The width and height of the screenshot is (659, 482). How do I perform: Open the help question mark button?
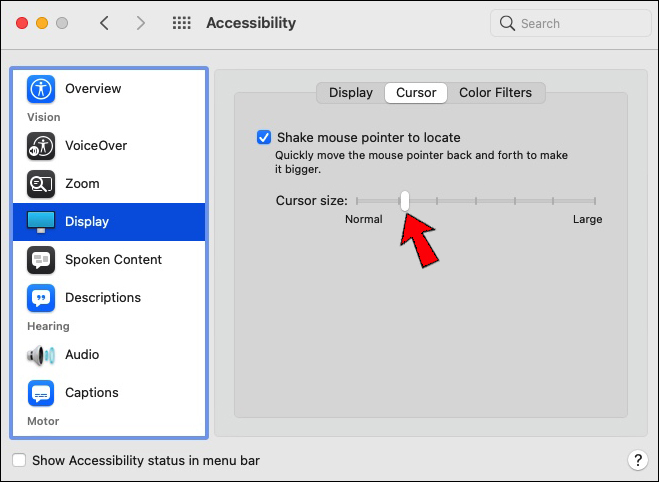637,461
